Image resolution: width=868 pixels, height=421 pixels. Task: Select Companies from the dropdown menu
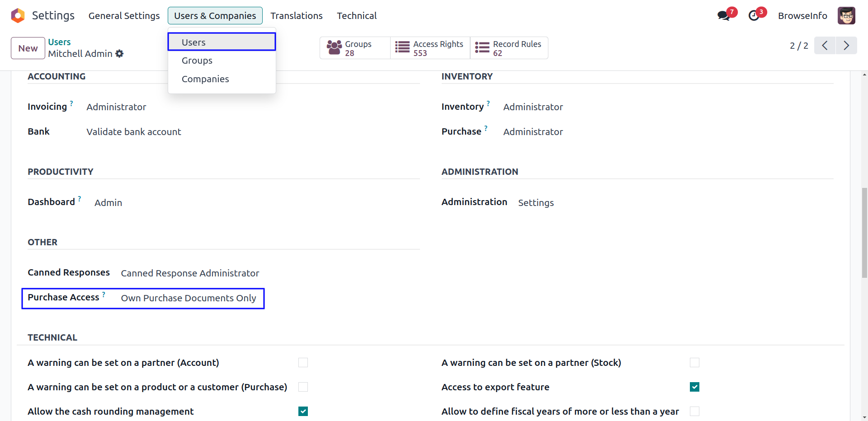tap(205, 79)
